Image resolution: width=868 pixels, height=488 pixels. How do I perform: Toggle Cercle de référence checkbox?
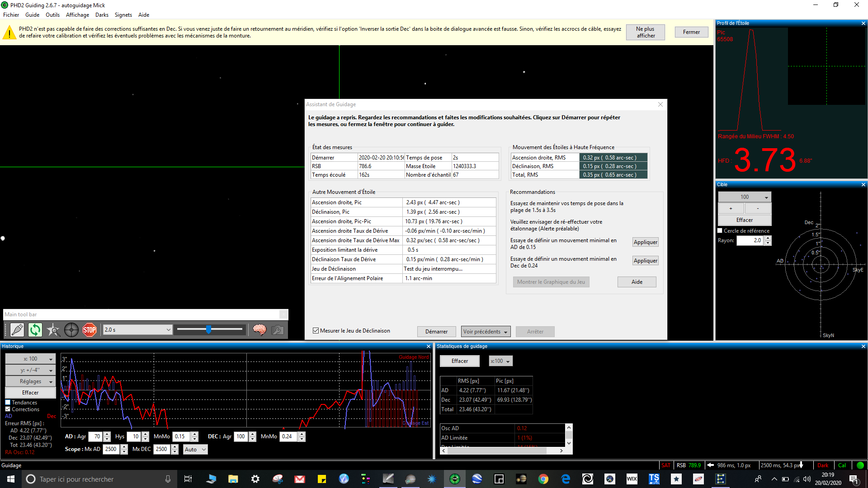pos(720,230)
